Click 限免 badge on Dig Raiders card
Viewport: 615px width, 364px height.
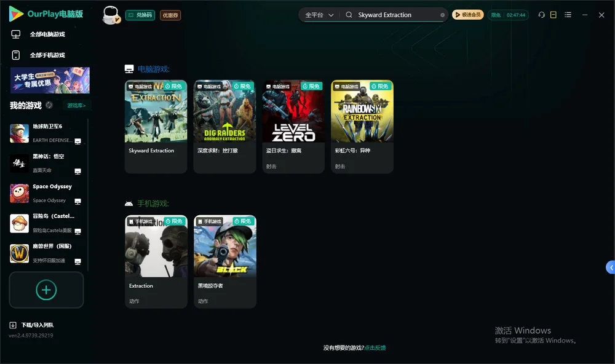tap(242, 86)
